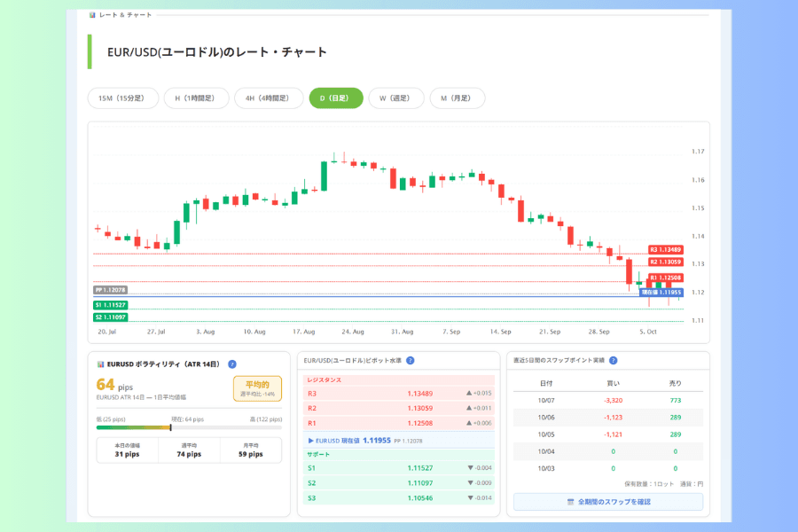Viewport: 798px width, 532px height.
Task: Click the 月平均 59 pips cell
Action: (x=251, y=450)
